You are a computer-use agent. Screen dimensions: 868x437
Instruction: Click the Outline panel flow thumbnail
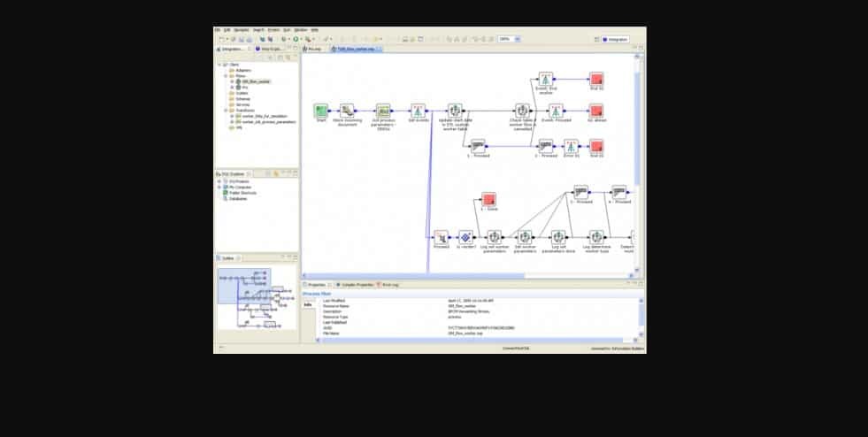257,299
